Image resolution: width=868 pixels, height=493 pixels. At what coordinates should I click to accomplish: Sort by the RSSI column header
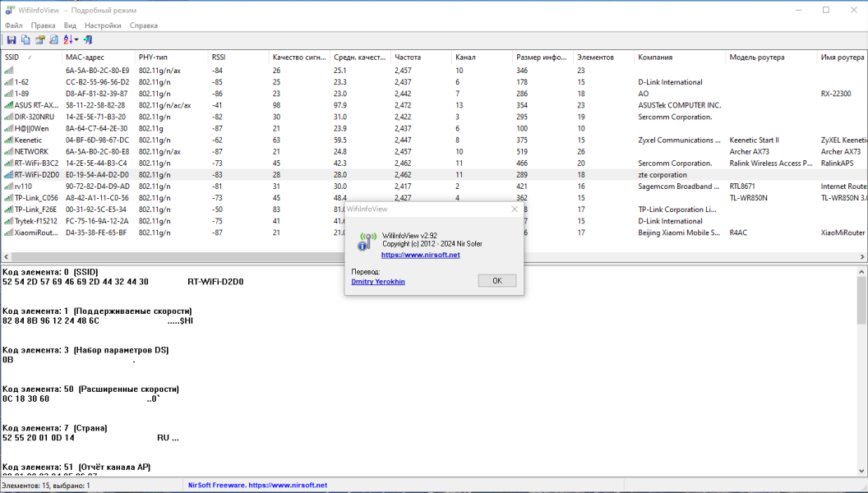point(238,57)
